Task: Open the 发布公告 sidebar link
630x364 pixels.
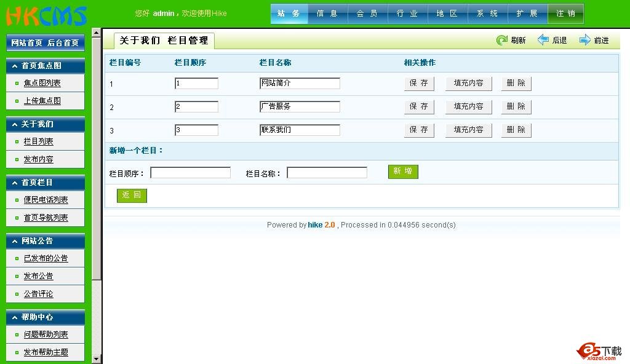Action: point(38,277)
